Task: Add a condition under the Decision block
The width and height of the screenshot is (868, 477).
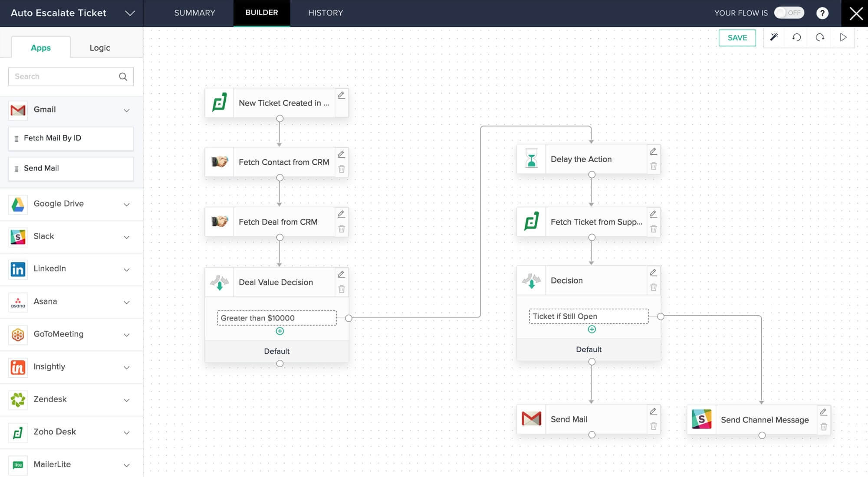Action: tap(592, 330)
